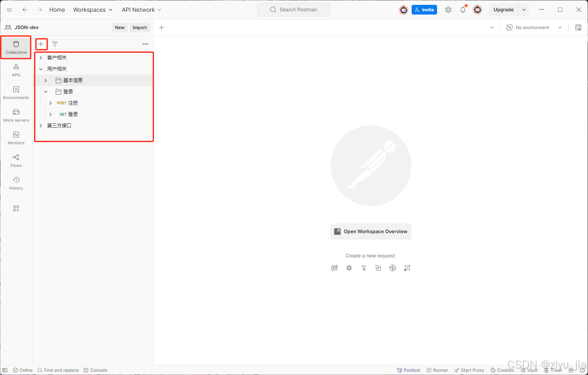Go forward with the right arrow
588x375 pixels.
pos(40,10)
